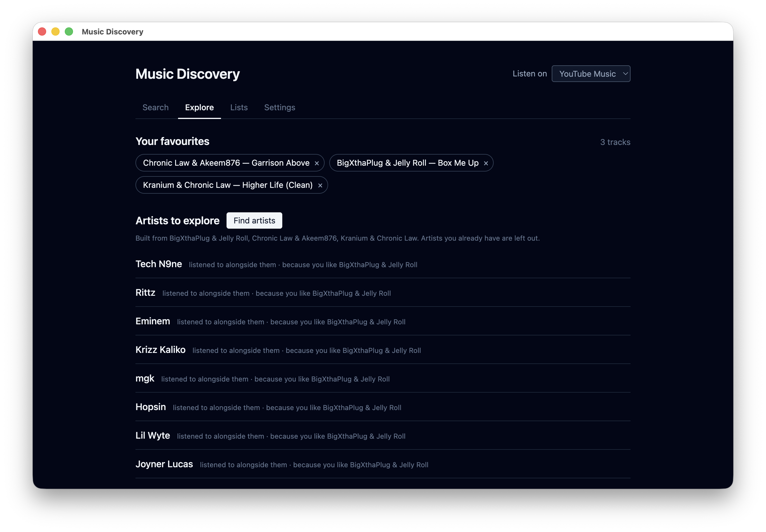Remove the Garrison Above favourite chip
Screen dimensions: 766x532
point(317,163)
